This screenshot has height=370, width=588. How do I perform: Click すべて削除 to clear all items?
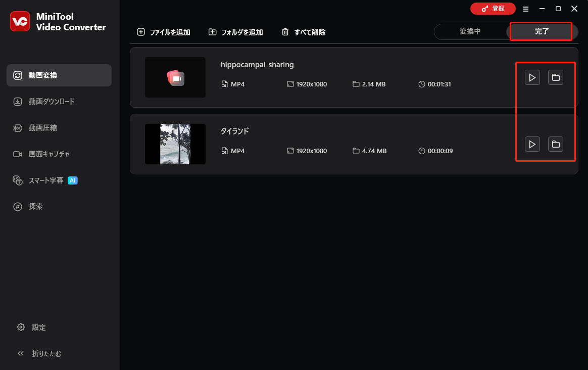tap(303, 32)
